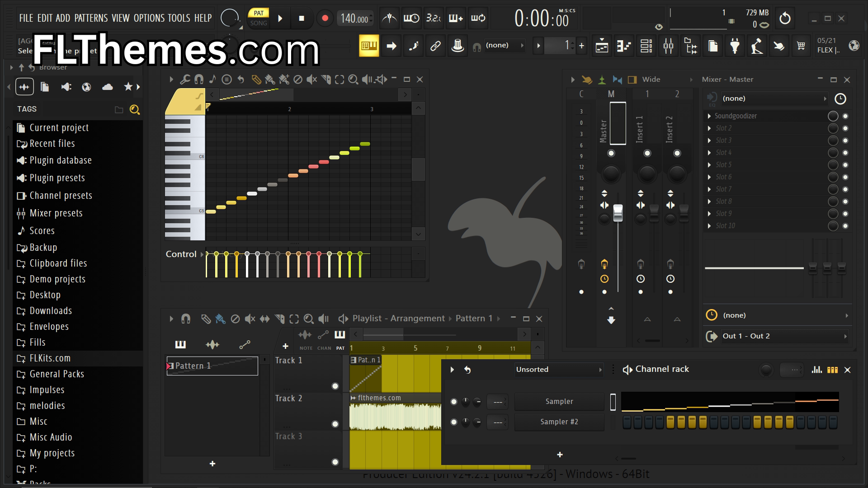
Task: Click the Sampler channel button
Action: pyautogui.click(x=559, y=401)
